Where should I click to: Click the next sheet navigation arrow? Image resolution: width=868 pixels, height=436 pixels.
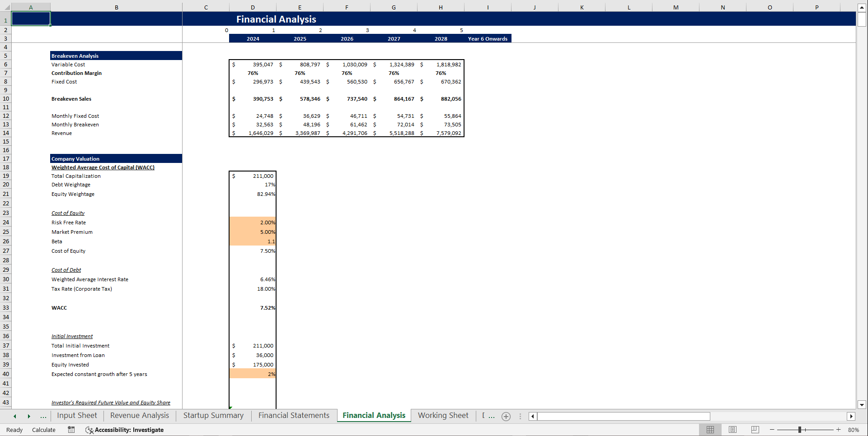tap(28, 416)
